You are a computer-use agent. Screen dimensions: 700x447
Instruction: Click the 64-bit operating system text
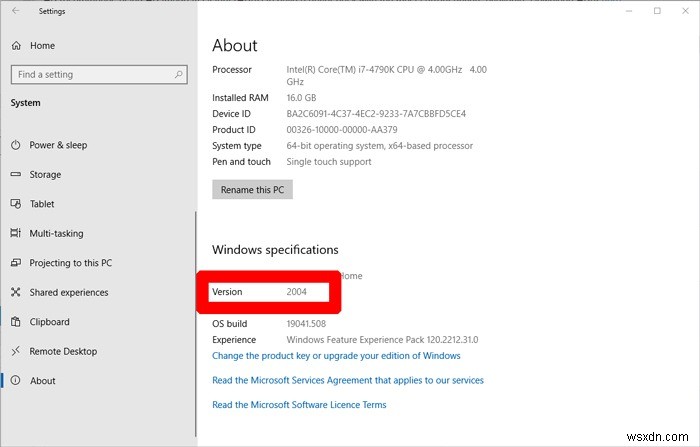(x=379, y=146)
